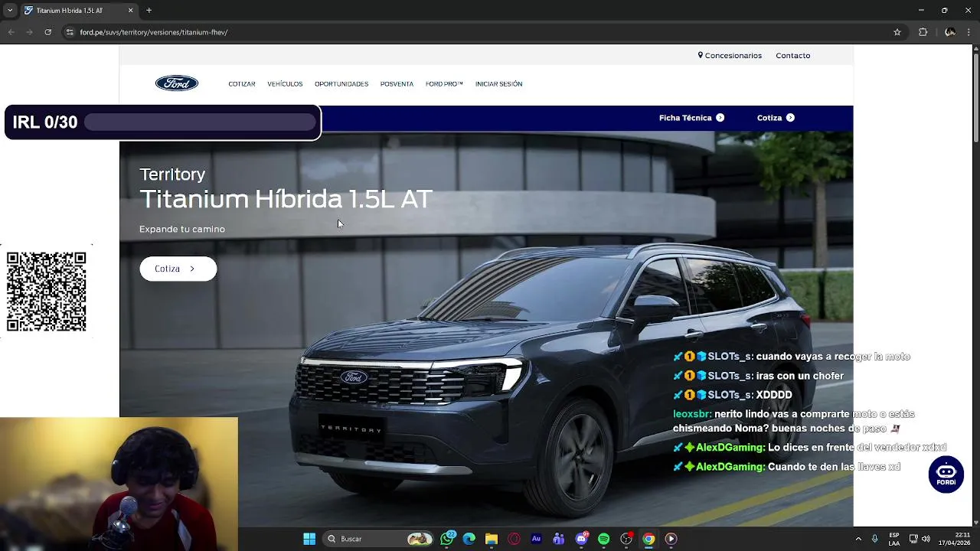This screenshot has height=551, width=980.
Task: Open the Chrome profile avatar
Action: click(950, 32)
